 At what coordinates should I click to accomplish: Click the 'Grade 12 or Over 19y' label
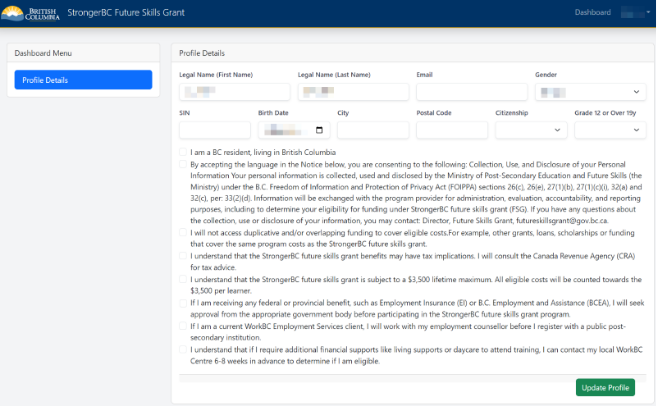point(605,113)
